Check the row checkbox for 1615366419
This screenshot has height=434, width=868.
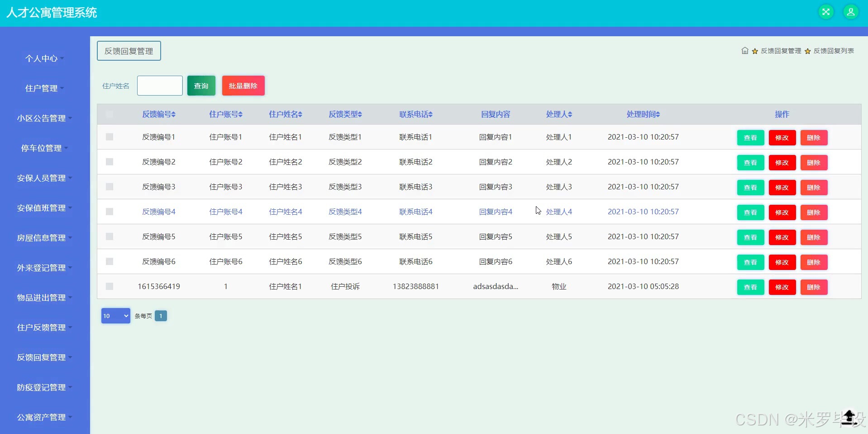click(x=110, y=286)
